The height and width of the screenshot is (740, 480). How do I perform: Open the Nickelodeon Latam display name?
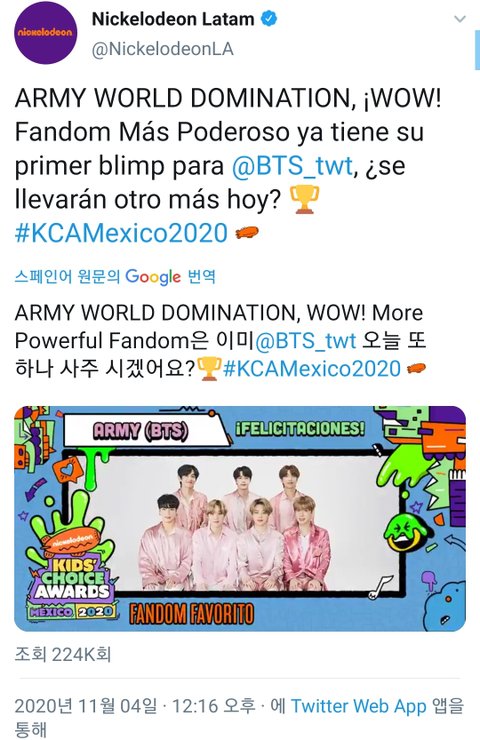(173, 19)
